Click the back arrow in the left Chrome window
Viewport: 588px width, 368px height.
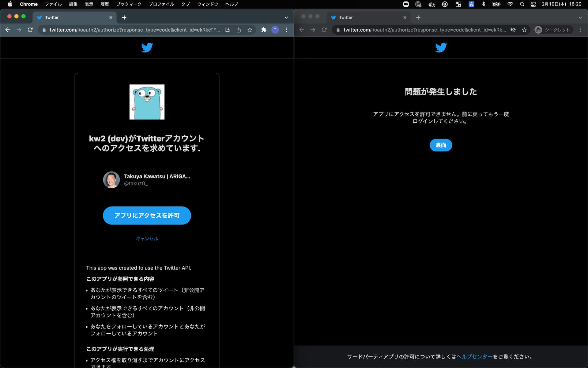tap(8, 30)
